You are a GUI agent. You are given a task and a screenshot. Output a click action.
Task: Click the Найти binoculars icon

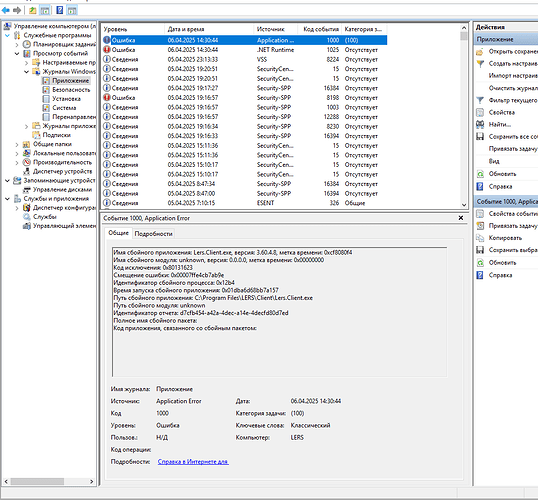tap(480, 124)
